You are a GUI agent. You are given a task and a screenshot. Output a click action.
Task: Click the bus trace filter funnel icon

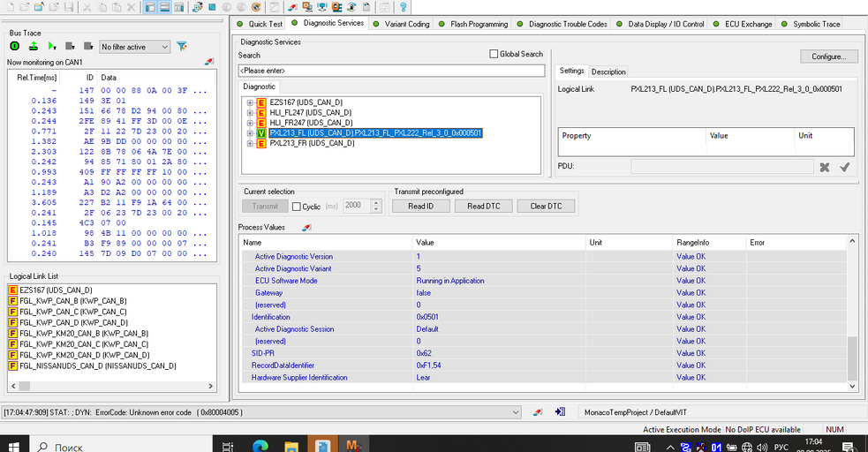click(x=182, y=46)
